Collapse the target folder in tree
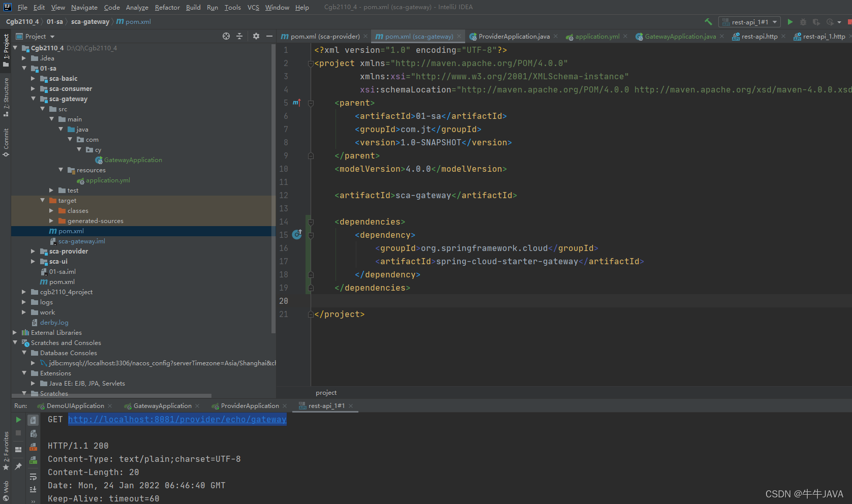Image resolution: width=852 pixels, height=504 pixels. click(x=43, y=200)
